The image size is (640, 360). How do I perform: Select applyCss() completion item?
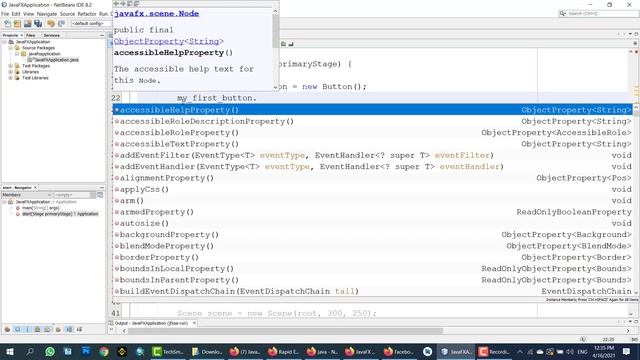coord(373,189)
